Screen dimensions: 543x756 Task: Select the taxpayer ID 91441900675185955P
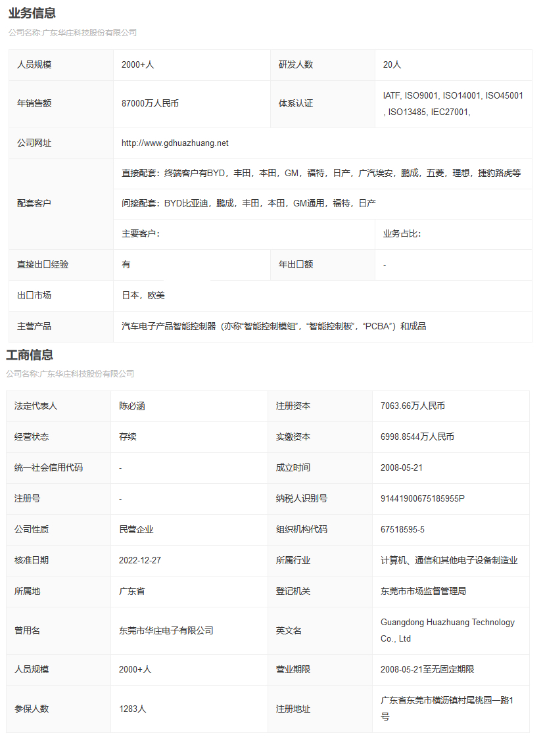coord(423,498)
